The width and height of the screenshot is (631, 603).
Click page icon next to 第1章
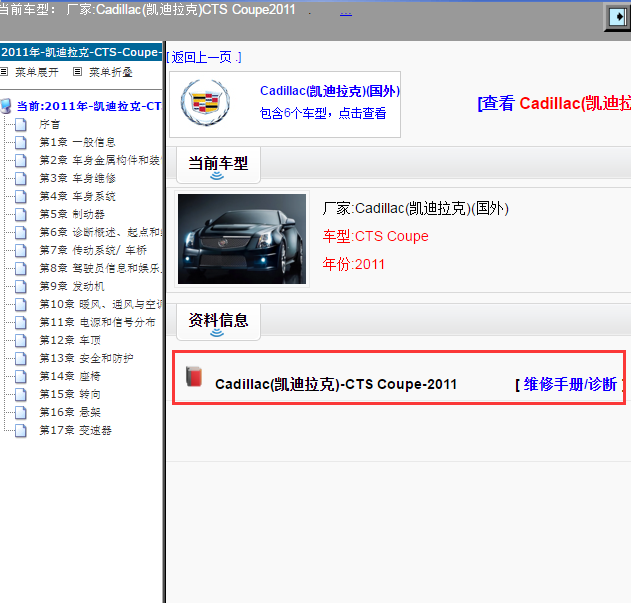click(x=21, y=142)
